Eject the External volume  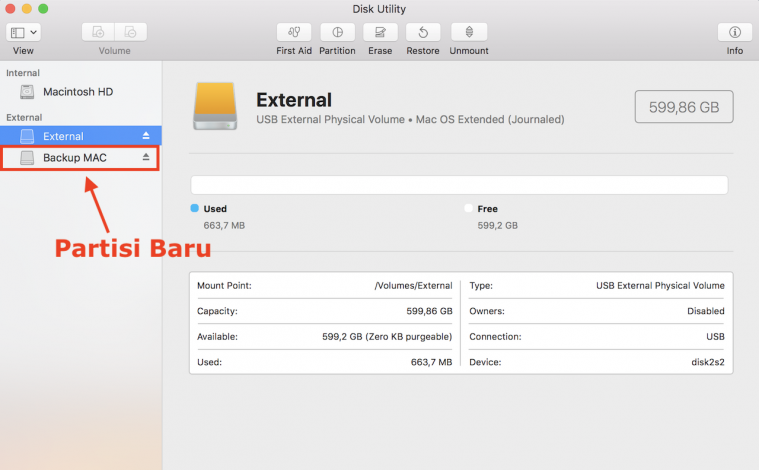coord(146,136)
